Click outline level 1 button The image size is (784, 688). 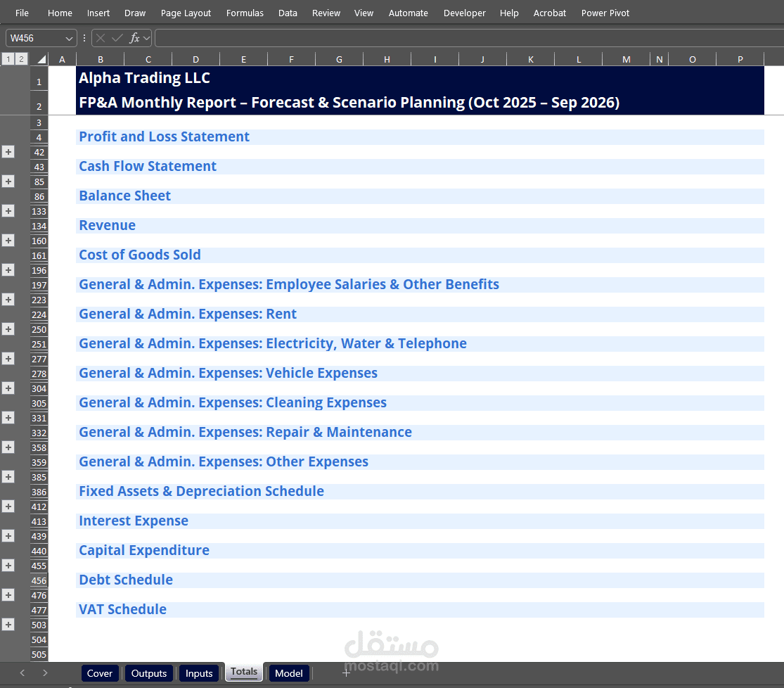pyautogui.click(x=8, y=59)
